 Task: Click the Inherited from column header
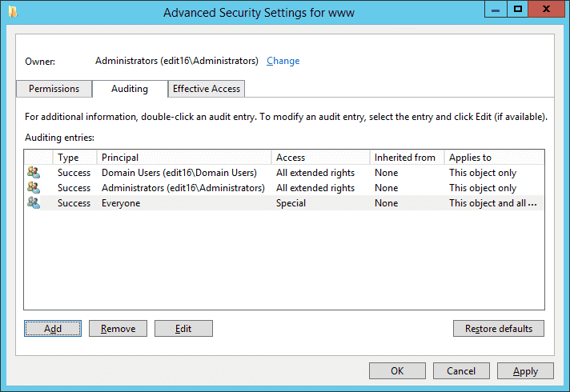407,158
